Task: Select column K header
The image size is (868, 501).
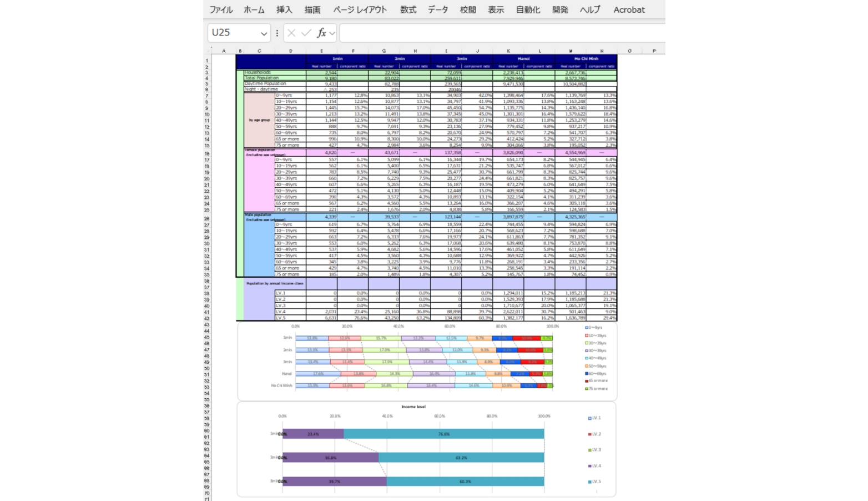Action: (508, 51)
